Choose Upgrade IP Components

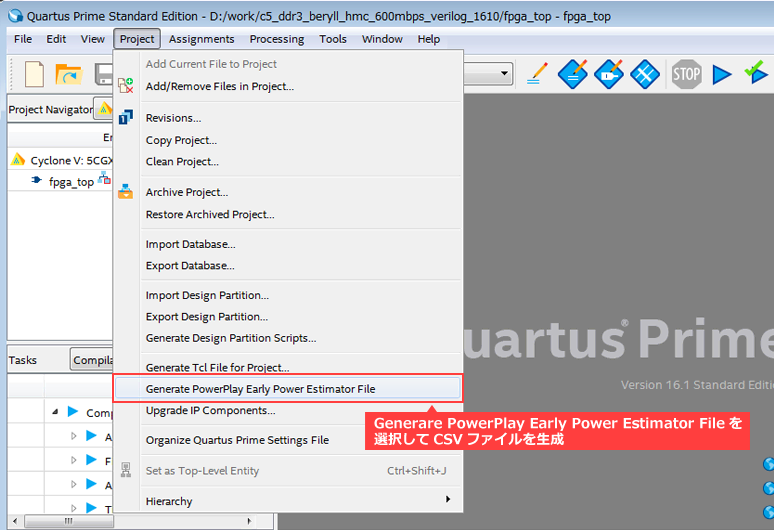[x=288, y=410]
